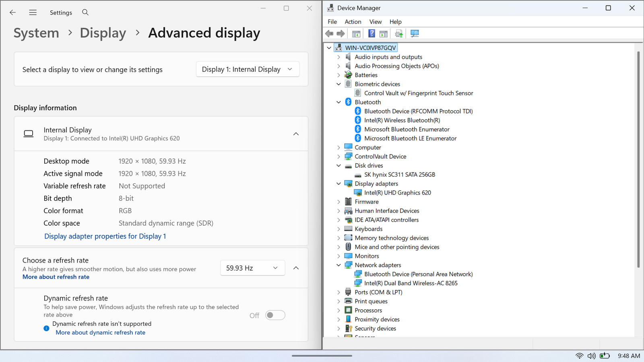Select Bluetooth Device (Personal Area Network)
The width and height of the screenshot is (644, 362).
(419, 274)
